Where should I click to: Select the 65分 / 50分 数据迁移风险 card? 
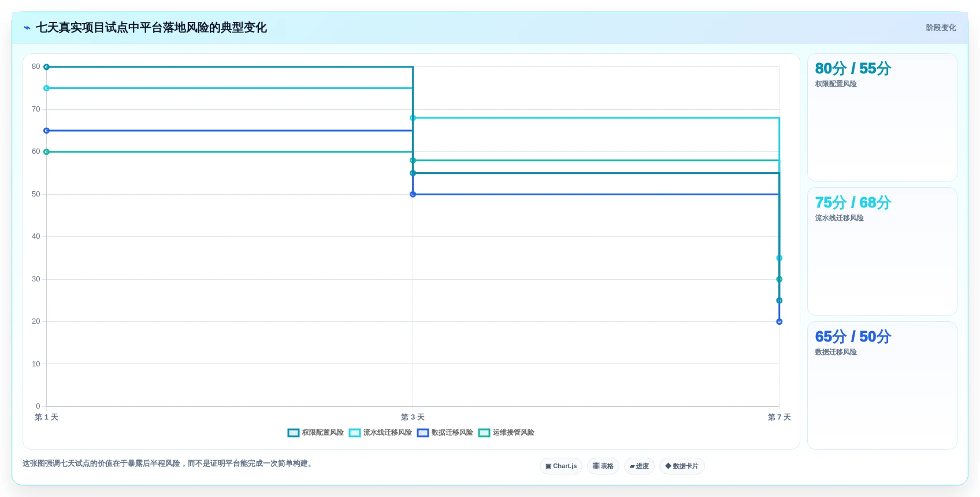[x=882, y=385]
